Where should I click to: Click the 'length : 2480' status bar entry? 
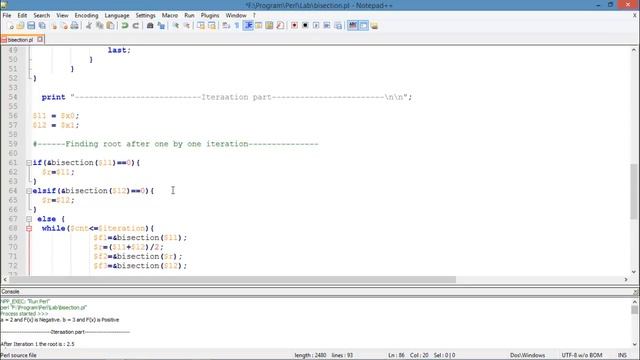coord(310,356)
